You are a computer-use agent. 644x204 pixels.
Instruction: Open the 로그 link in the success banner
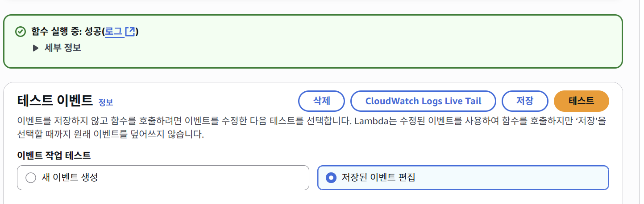[x=113, y=32]
